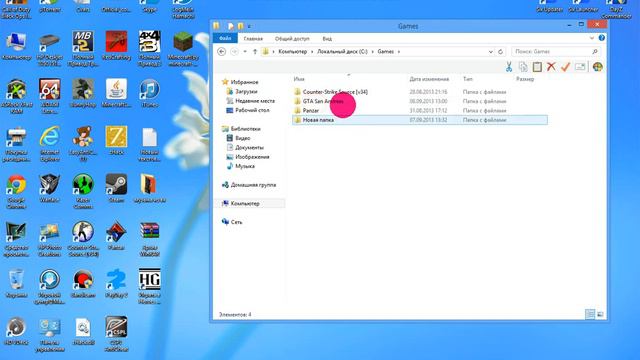Select the yellow Z desktop icon

(x=116, y=137)
